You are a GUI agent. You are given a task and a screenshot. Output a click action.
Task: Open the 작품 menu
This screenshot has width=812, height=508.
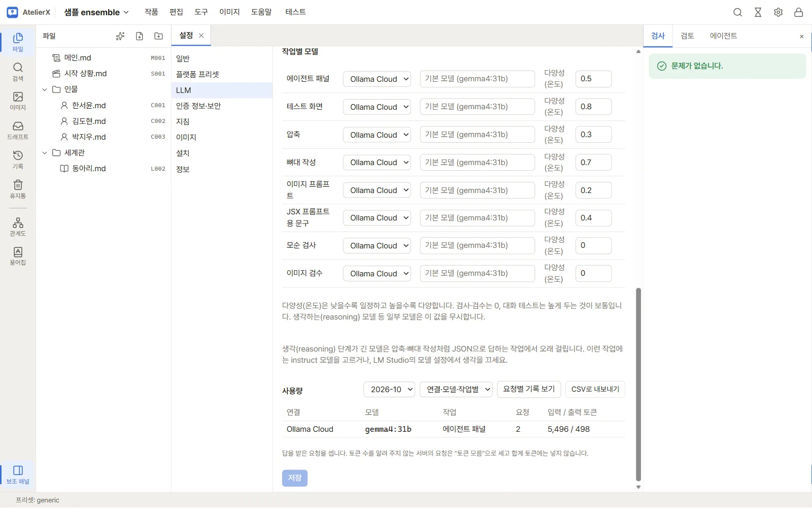(151, 12)
